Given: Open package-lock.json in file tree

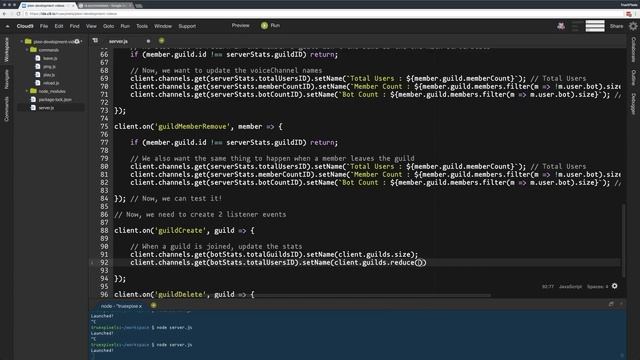Looking at the screenshot, I should click(55, 100).
